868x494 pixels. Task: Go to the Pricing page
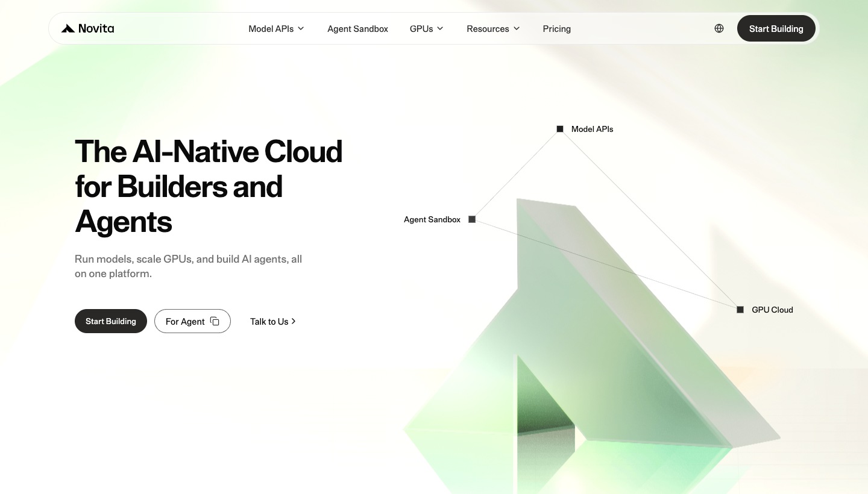[x=556, y=28]
